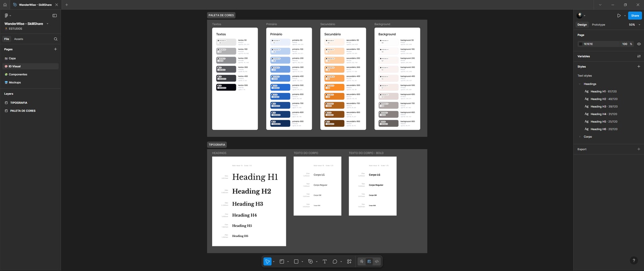Open the Figma main menu logo
Viewport: 644px width, 271px height.
coord(6,15)
